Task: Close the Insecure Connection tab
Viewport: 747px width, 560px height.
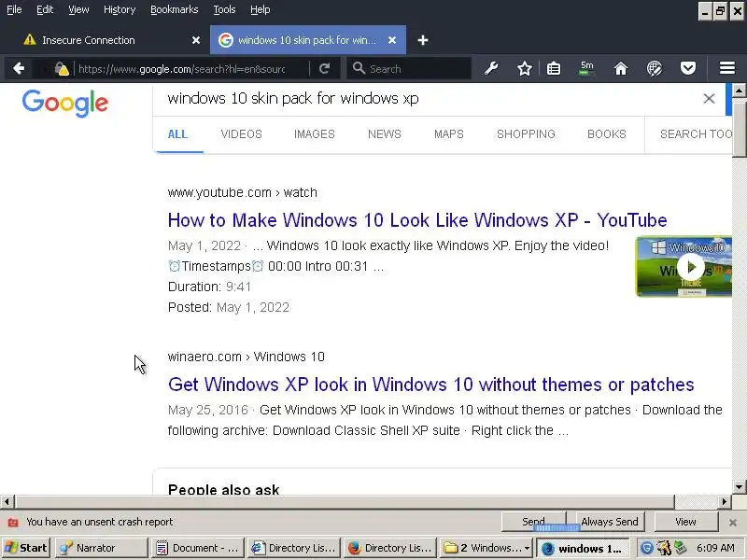Action: tap(196, 40)
